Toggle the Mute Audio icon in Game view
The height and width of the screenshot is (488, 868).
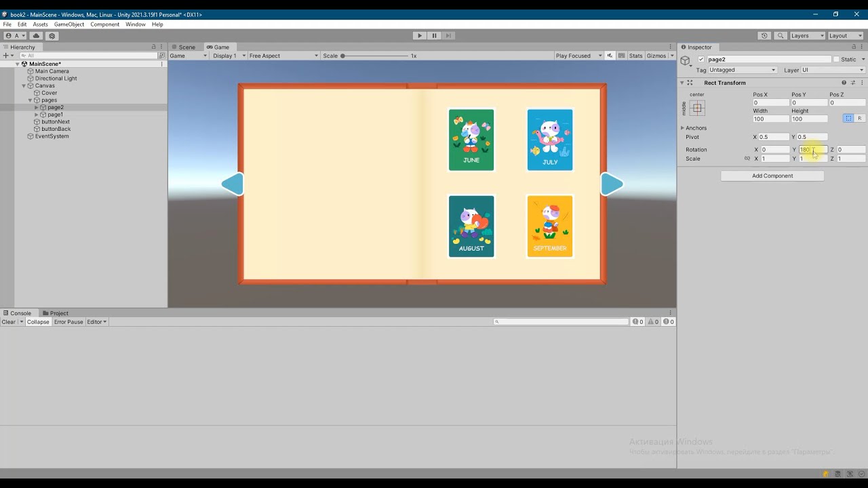click(610, 56)
